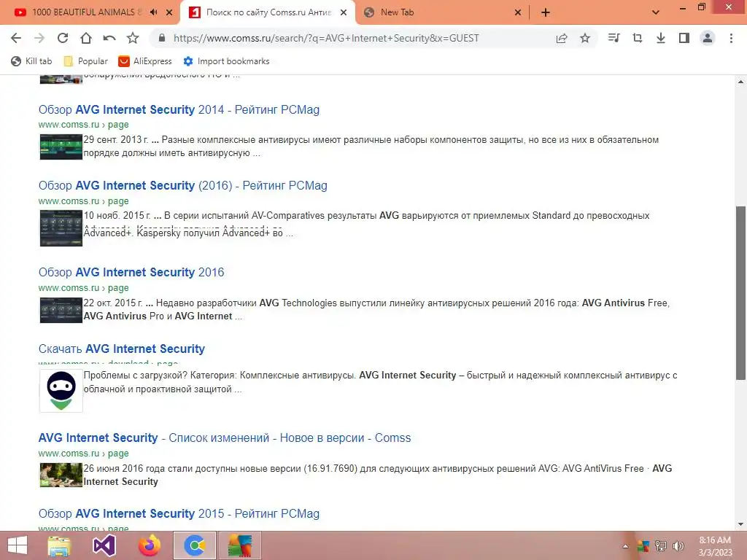Go forward with the forward arrow
747x560 pixels.
(39, 38)
